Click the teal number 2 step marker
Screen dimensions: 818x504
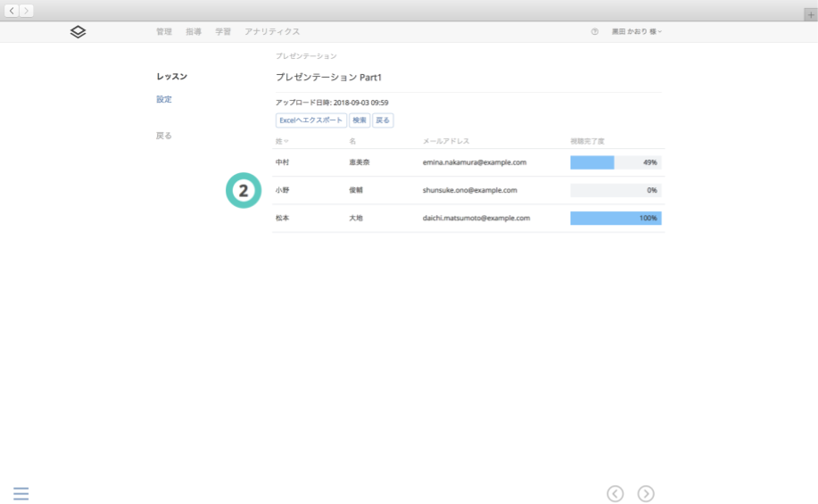[x=243, y=190]
